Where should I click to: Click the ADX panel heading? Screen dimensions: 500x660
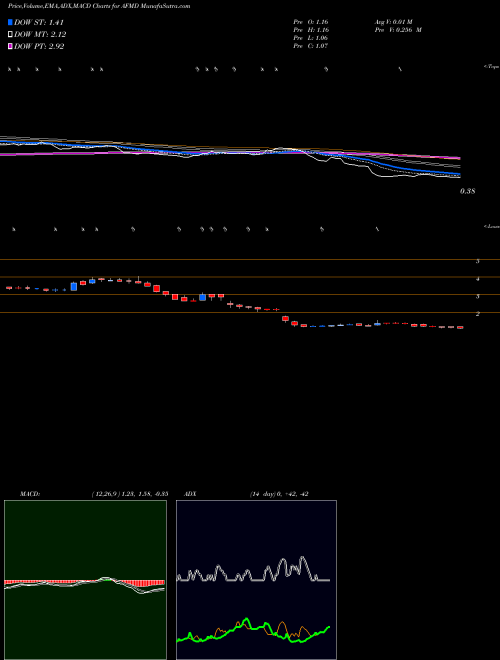pyautogui.click(x=191, y=494)
